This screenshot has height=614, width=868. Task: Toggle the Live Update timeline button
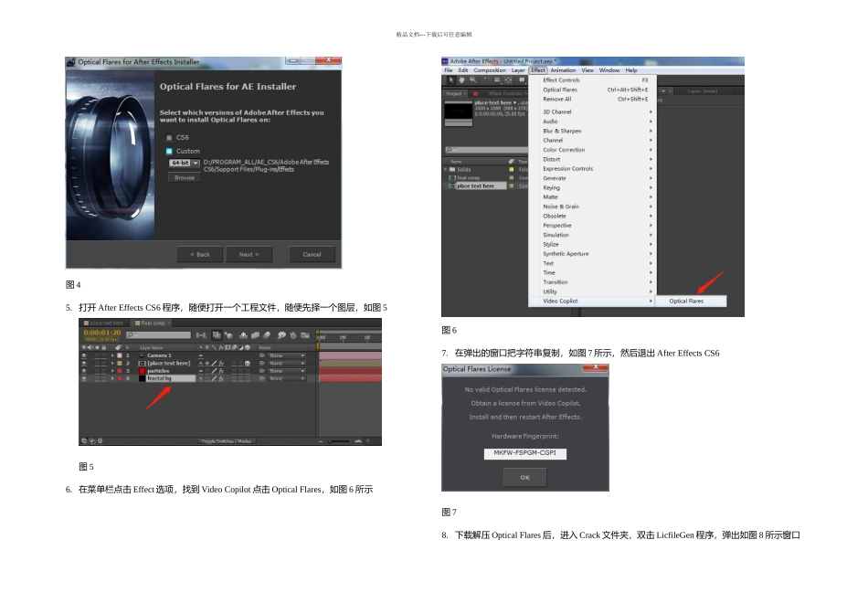(217, 335)
